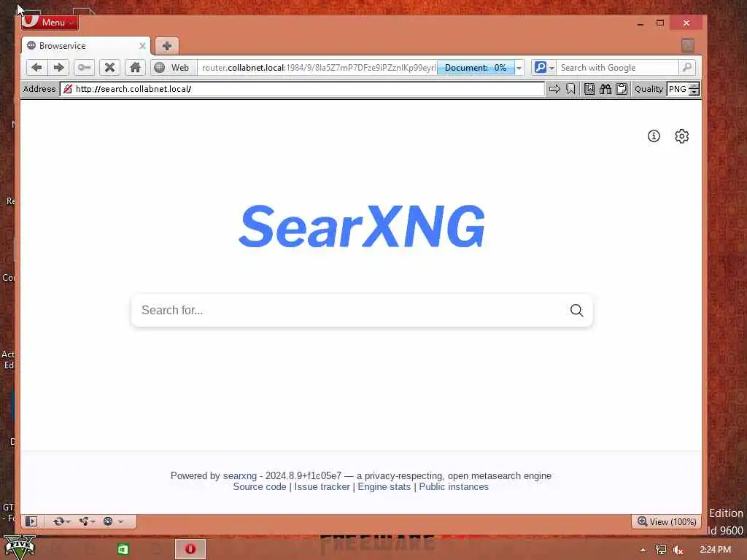Click the clipboard icon beside Quality
This screenshot has width=747, height=560.
point(622,89)
